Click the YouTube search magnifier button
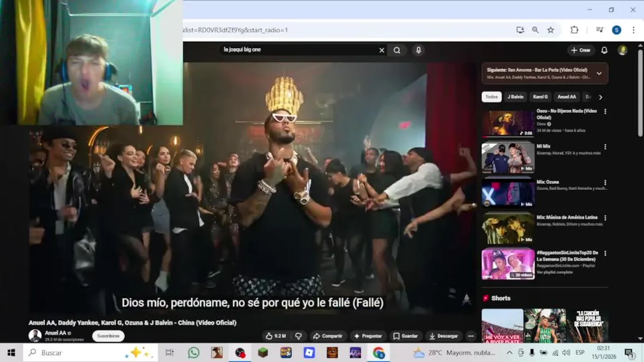The image size is (644, 362). tap(397, 50)
